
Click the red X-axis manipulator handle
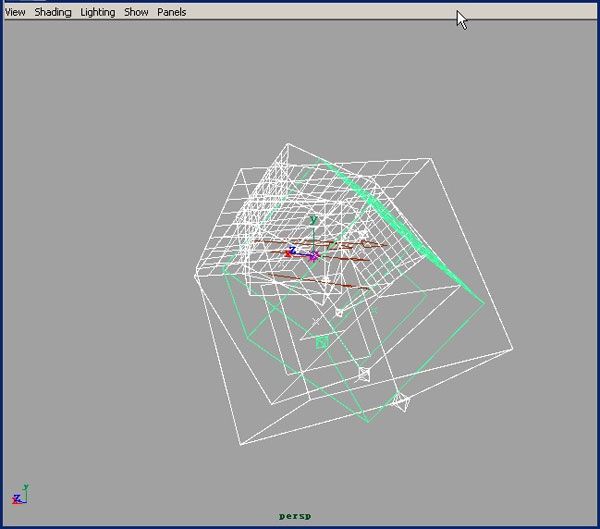288,254
